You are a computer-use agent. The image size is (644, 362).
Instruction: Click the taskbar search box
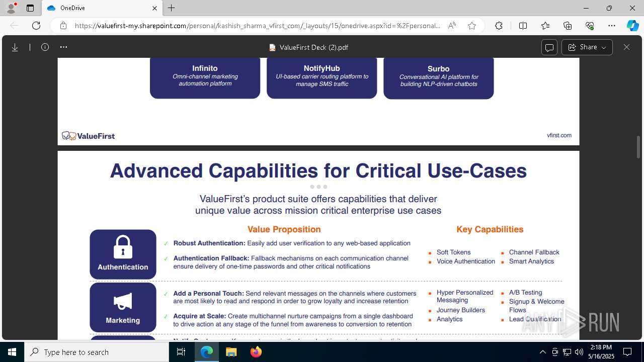point(97,352)
